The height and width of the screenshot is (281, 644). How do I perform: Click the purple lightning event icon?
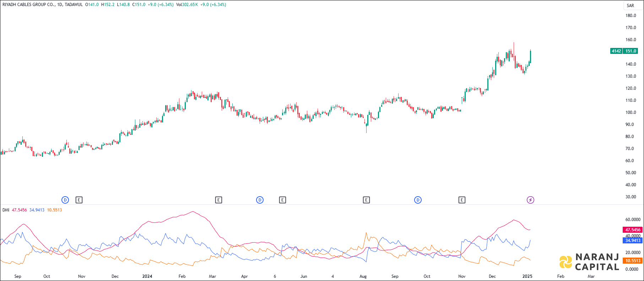[x=530, y=200]
